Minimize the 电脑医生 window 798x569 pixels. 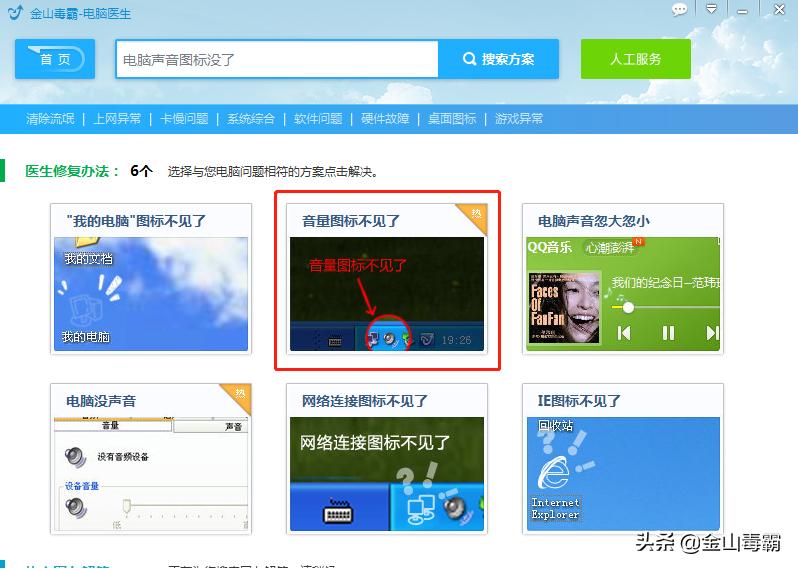743,10
